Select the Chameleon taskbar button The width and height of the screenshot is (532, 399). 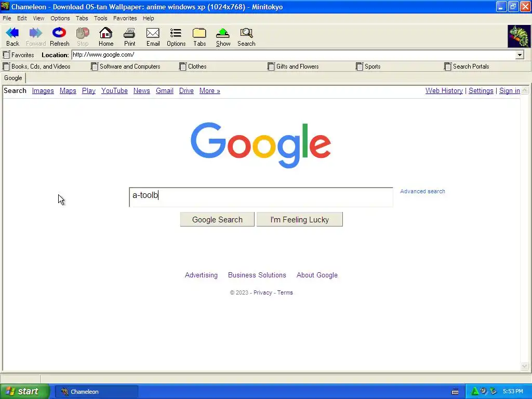coord(96,392)
